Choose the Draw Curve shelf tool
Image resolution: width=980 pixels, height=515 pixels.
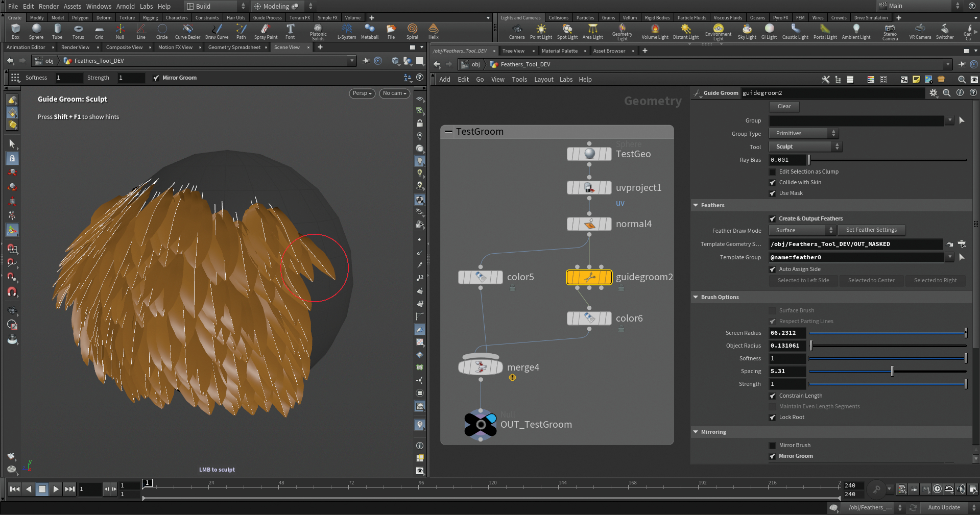(x=217, y=31)
